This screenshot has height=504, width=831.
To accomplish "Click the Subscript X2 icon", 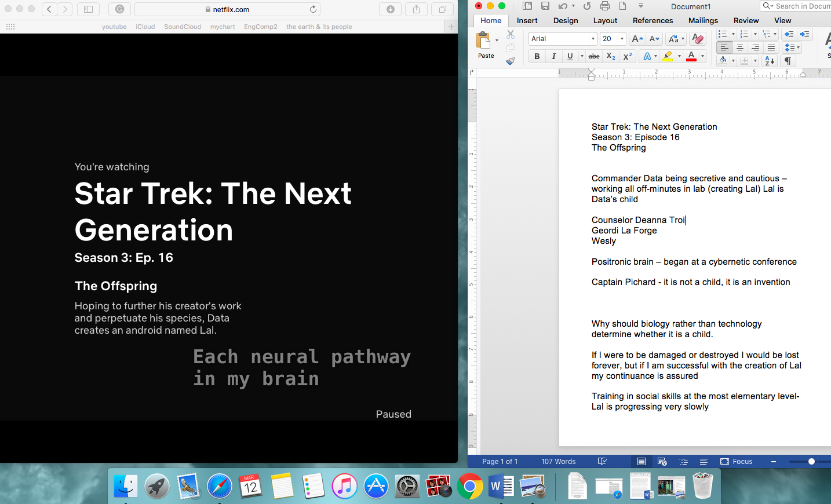I will coord(611,56).
